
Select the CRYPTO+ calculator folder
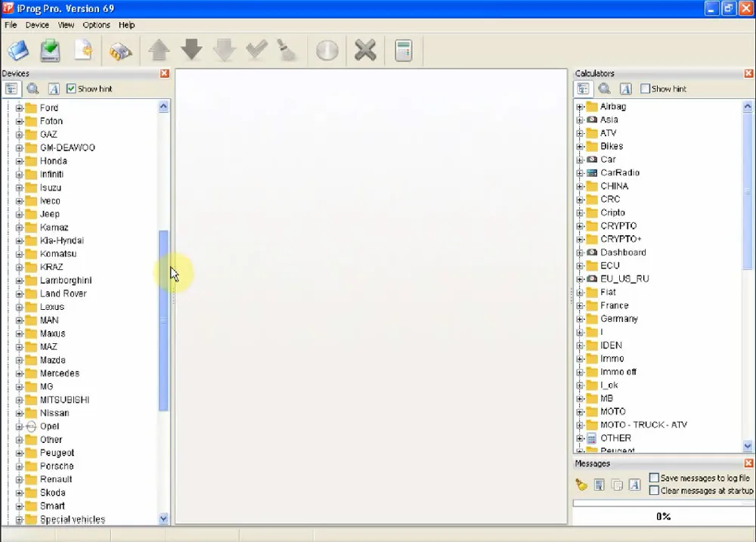[x=621, y=239]
